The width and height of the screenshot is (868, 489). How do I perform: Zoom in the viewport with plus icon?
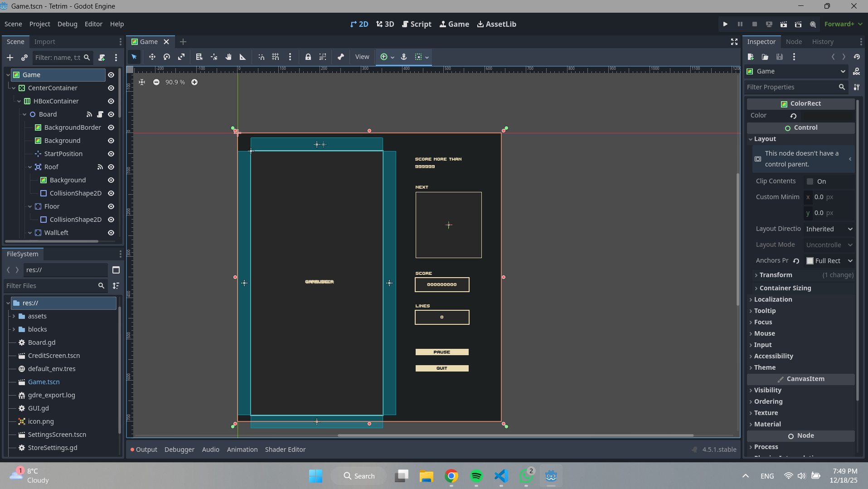coord(194,82)
